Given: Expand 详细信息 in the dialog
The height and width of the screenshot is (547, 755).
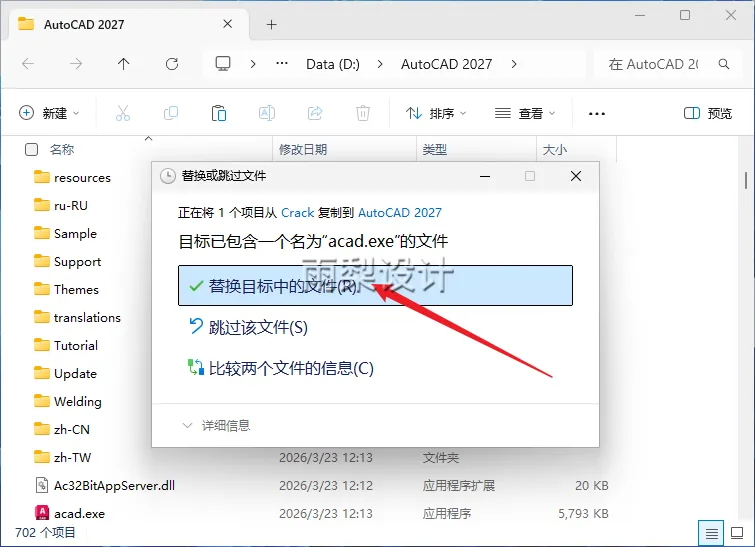Looking at the screenshot, I should 216,426.
